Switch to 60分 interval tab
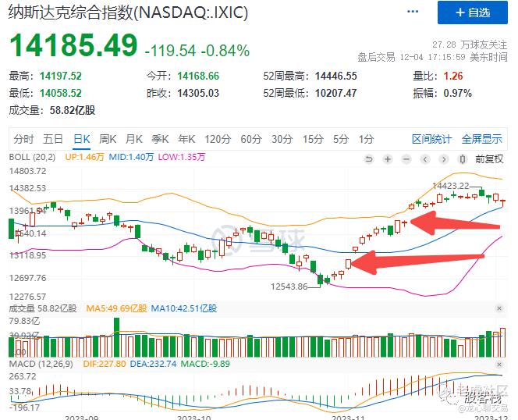Image resolution: width=518 pixels, height=420 pixels. point(251,139)
